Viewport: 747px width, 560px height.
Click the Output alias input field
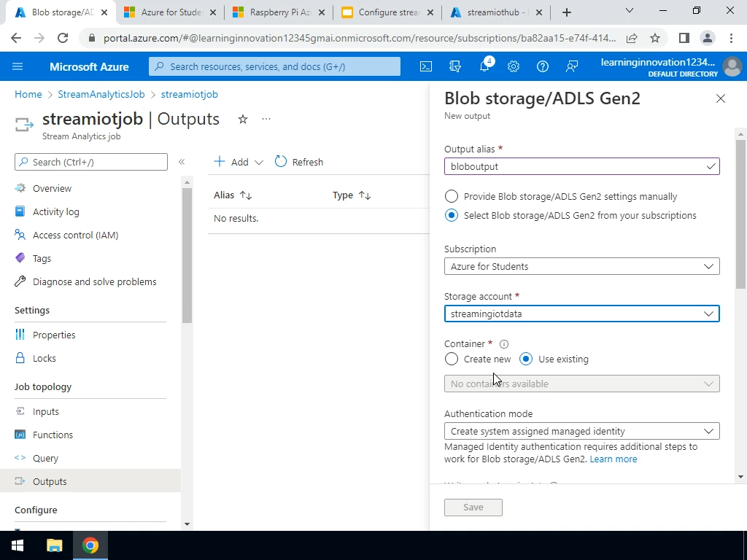pyautogui.click(x=581, y=167)
